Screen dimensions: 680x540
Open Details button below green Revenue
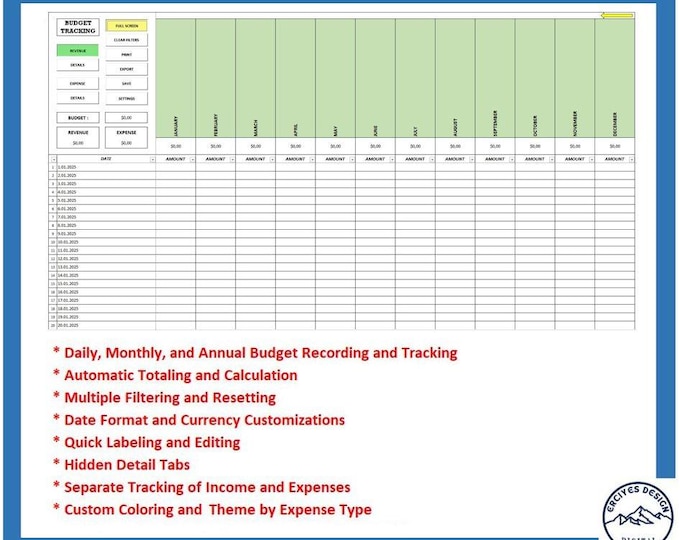tap(78, 65)
